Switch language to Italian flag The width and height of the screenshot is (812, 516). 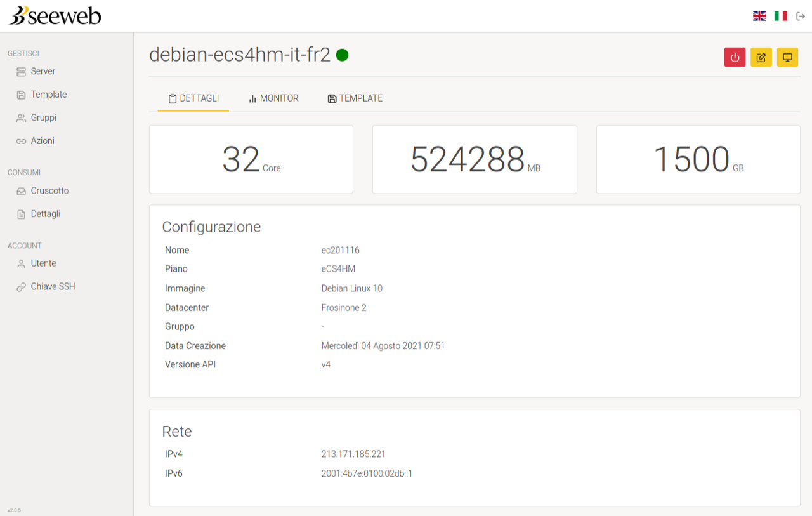[780, 16]
